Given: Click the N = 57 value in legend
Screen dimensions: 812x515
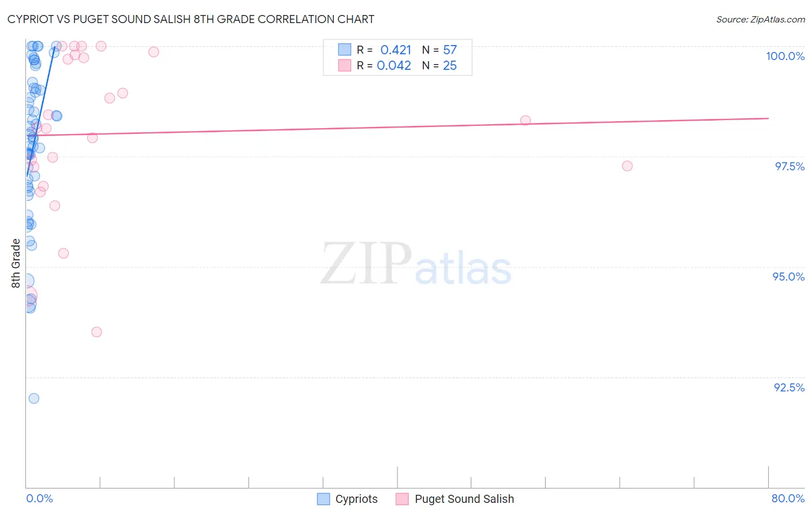Looking at the screenshot, I should click(439, 50).
